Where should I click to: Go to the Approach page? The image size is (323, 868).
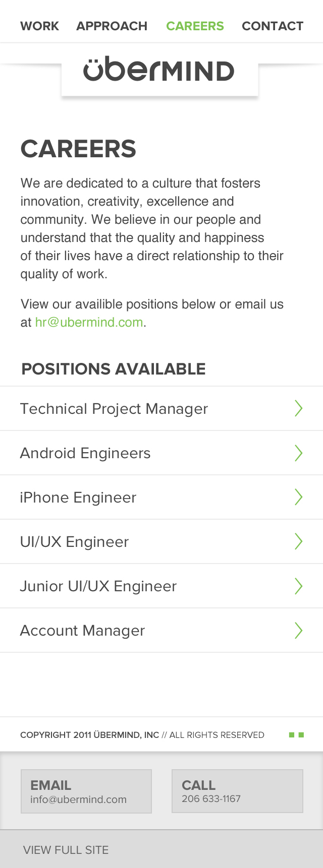(112, 26)
